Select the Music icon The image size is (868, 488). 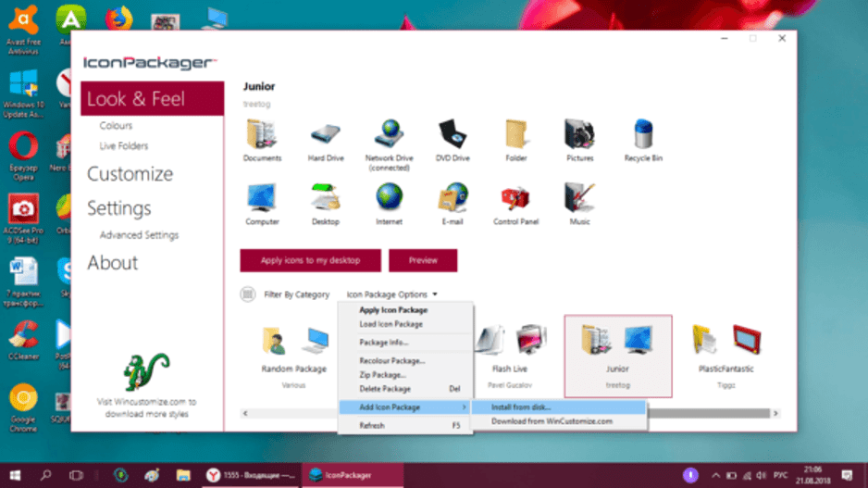[x=579, y=198]
